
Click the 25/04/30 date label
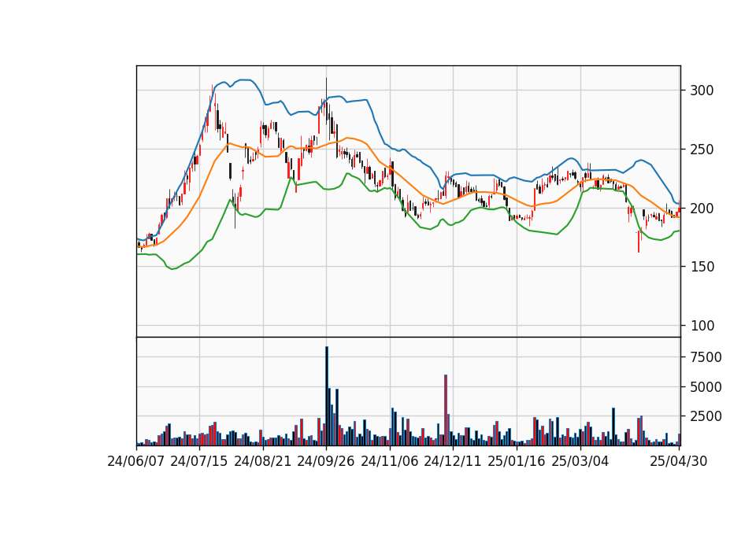coord(679,461)
